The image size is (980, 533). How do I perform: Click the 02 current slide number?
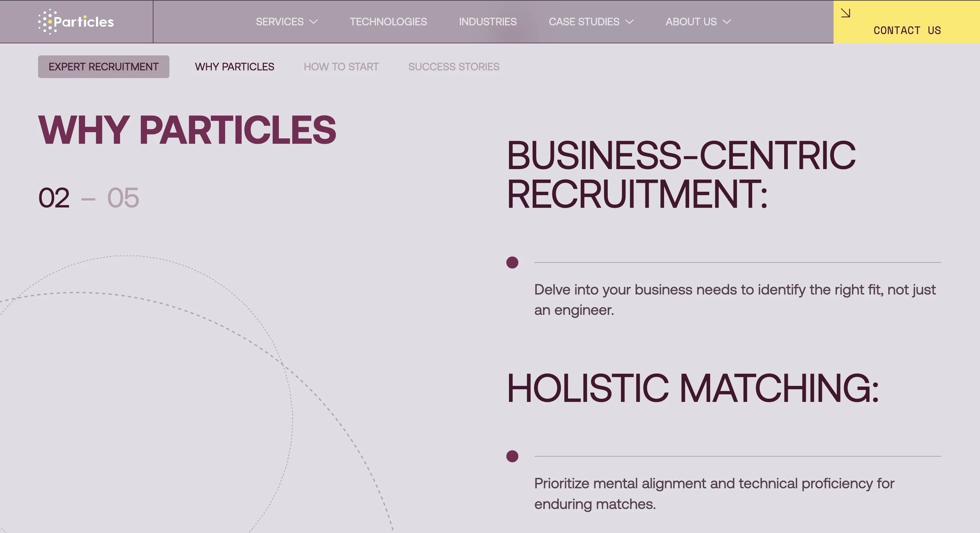[x=54, y=198]
